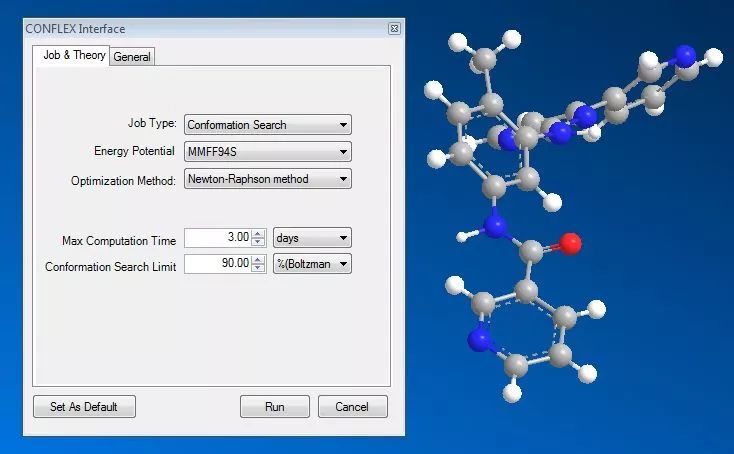Click the Conformation Search Limit value field
The image size is (734, 454).
click(218, 264)
